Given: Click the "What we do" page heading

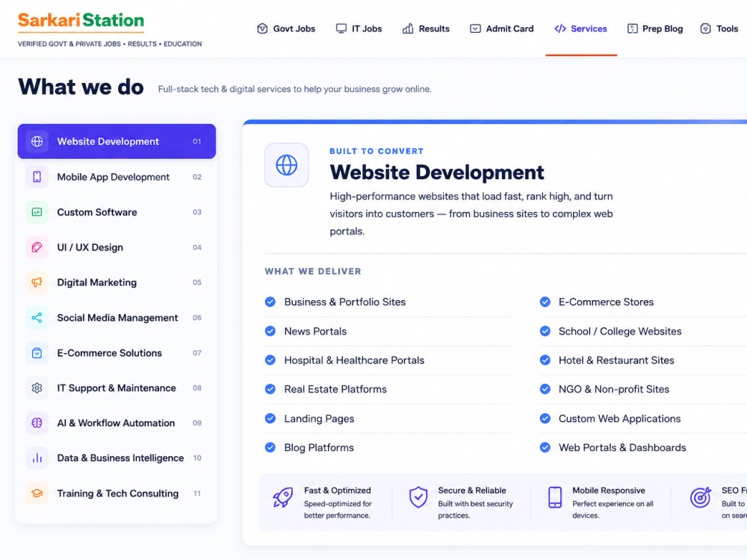Looking at the screenshot, I should tap(81, 87).
